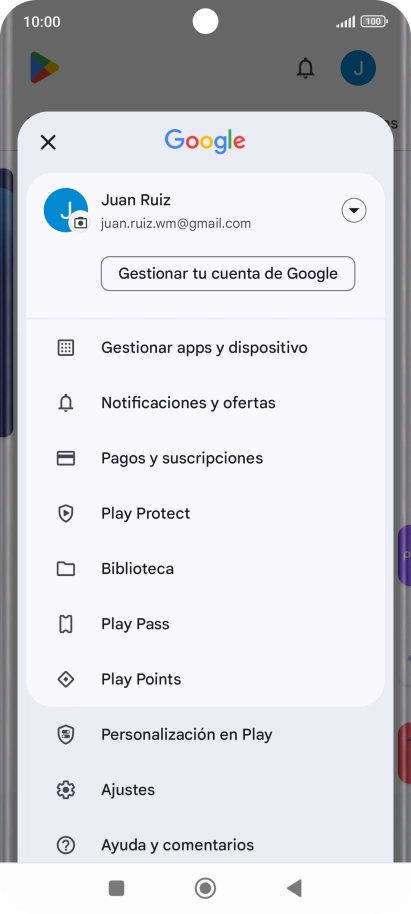Open Play Points diamond icon
This screenshot has width=411, height=914.
[x=66, y=680]
